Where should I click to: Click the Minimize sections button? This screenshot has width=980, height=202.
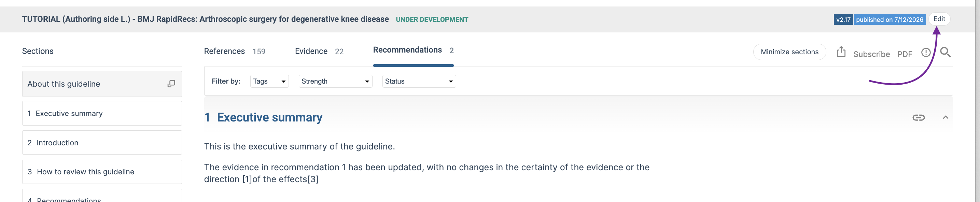tap(789, 52)
